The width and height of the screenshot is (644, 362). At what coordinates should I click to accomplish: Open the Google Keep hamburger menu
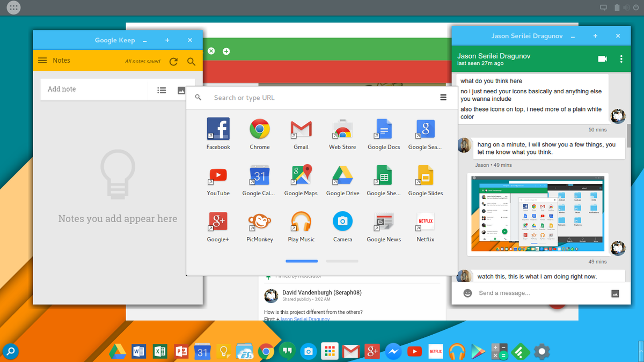pos(42,61)
